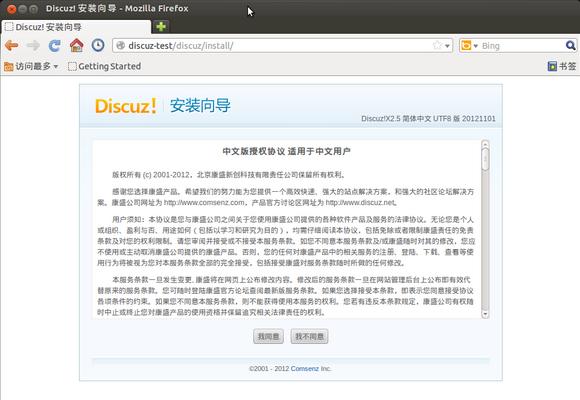Image resolution: width=580 pixels, height=400 pixels.
Task: Close the Firefox window with red button
Action: click(12, 9)
